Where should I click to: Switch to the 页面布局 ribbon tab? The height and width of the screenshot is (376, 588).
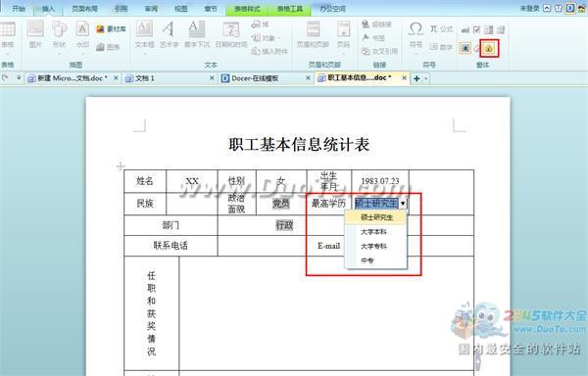click(84, 8)
